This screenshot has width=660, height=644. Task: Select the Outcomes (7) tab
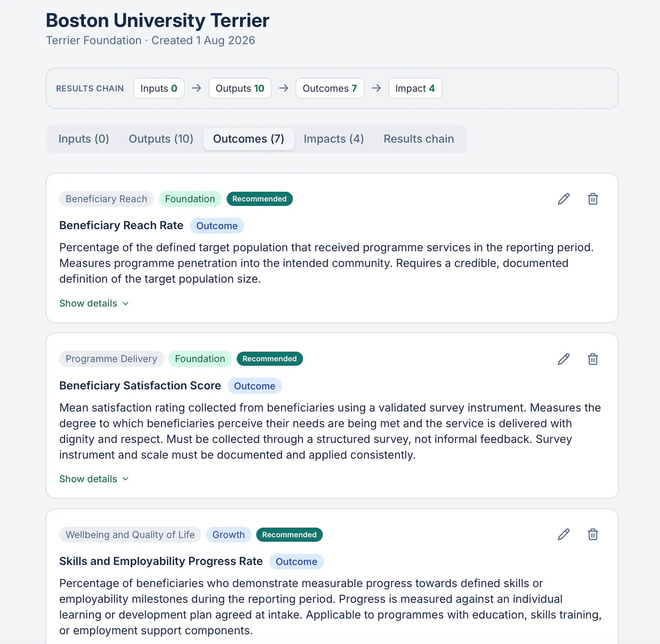click(x=249, y=139)
